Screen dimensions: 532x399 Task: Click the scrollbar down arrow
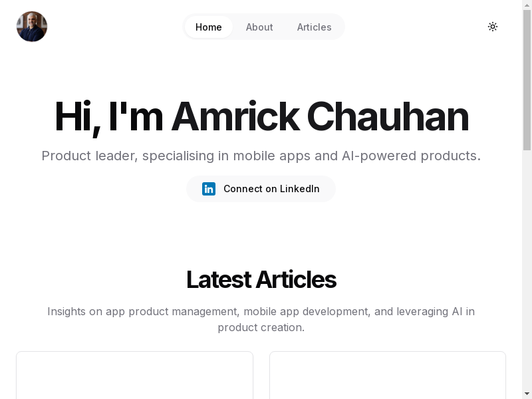527,394
